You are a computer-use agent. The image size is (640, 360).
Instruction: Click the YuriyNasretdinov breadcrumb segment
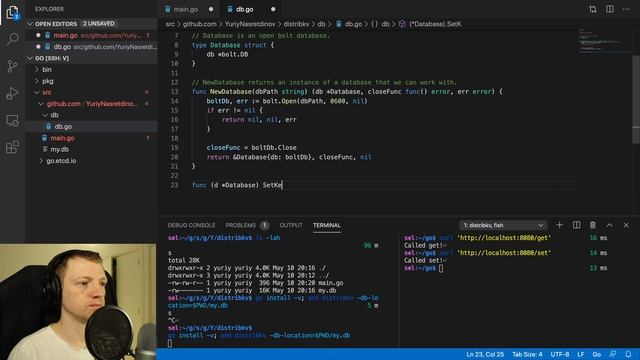tap(250, 24)
